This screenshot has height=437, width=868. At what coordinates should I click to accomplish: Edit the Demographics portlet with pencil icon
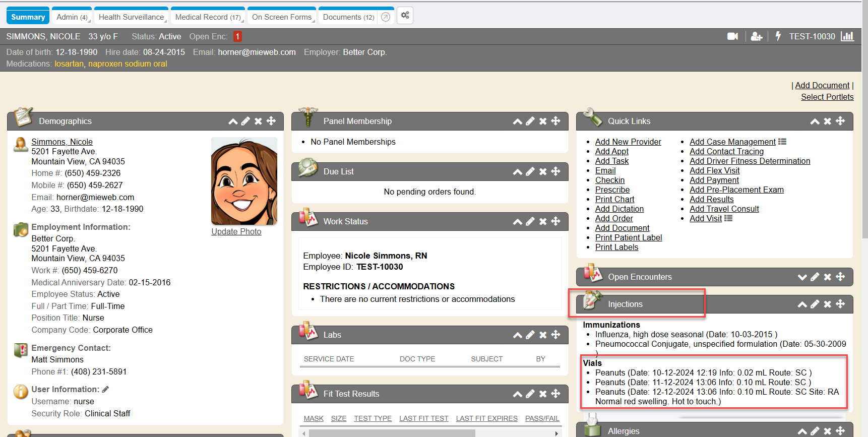(x=245, y=121)
